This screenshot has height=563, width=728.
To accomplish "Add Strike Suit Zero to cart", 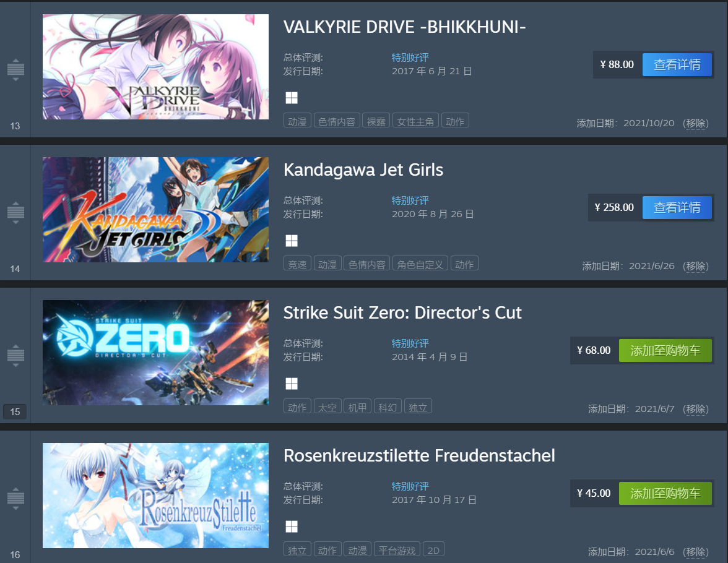I will pyautogui.click(x=665, y=350).
